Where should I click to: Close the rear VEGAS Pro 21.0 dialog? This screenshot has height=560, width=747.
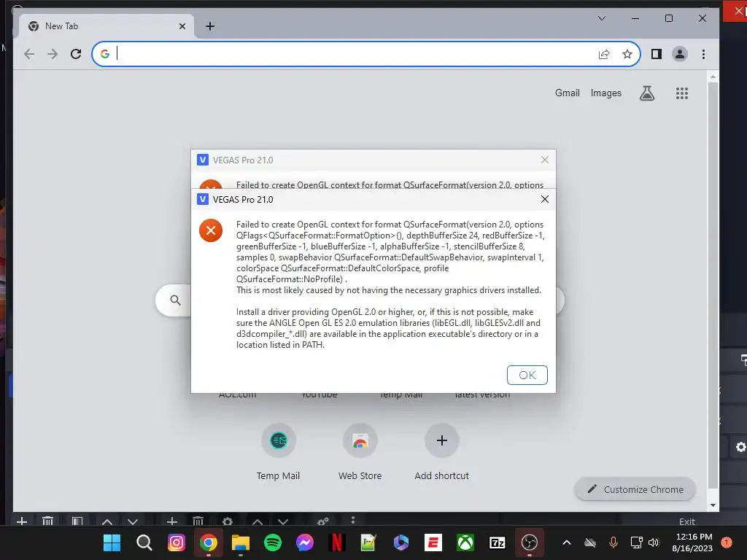click(544, 160)
